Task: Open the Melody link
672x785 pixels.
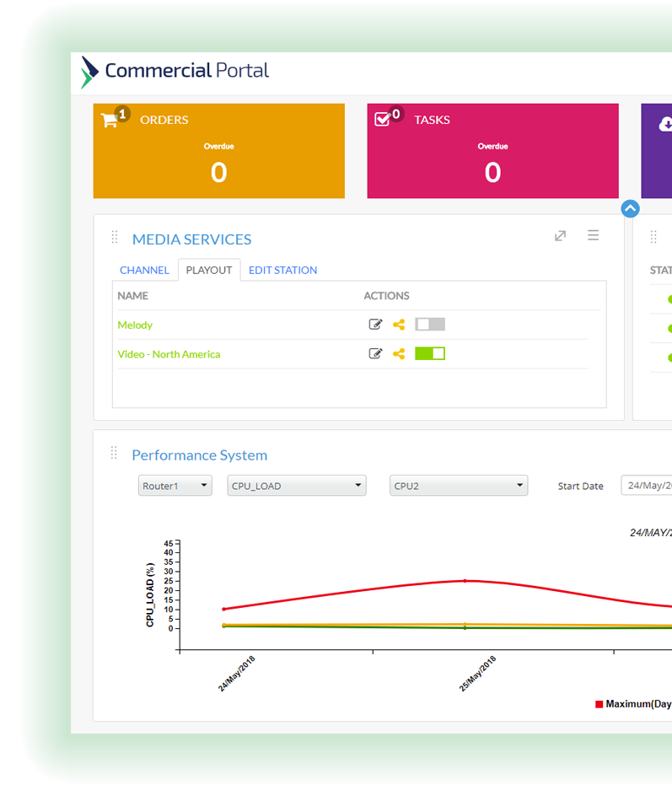Action: [x=135, y=325]
